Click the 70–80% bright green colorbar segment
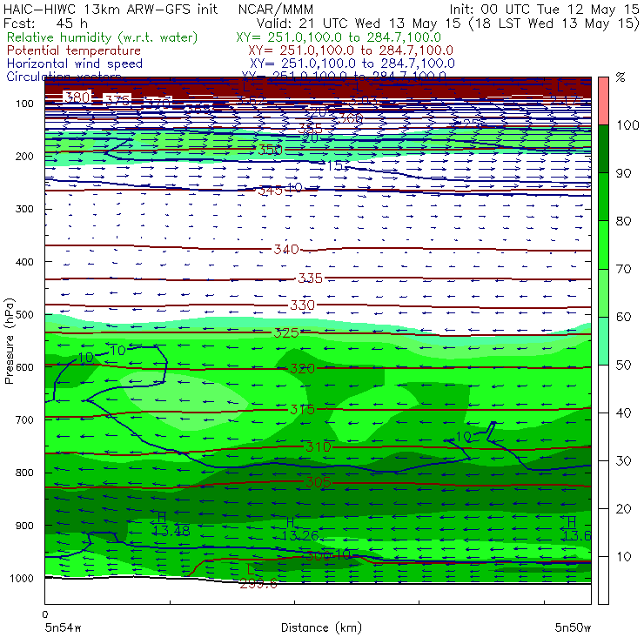Screen dimensions: 644x644 tap(603, 245)
